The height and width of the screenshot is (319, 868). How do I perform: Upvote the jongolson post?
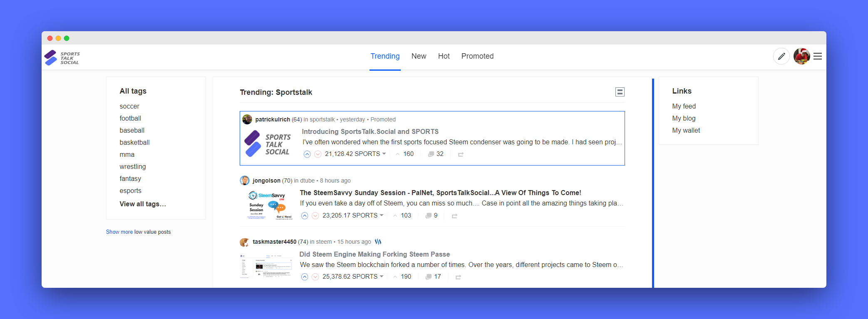coord(305,215)
